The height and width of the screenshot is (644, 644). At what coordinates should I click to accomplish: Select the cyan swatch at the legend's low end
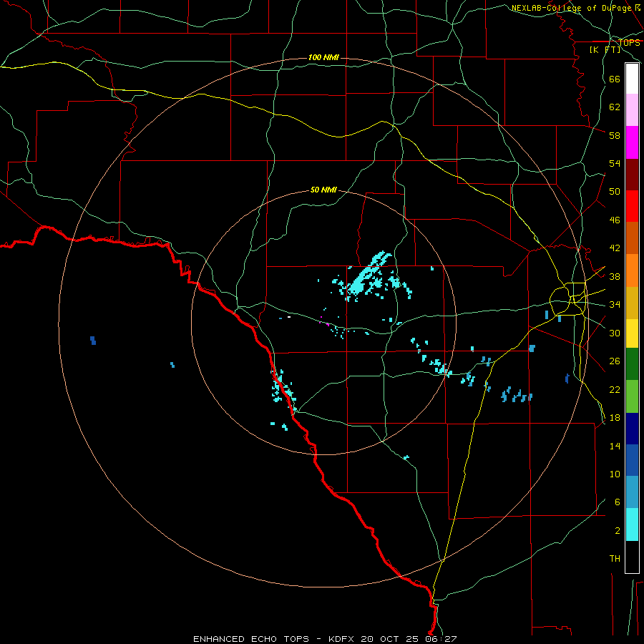632,525
